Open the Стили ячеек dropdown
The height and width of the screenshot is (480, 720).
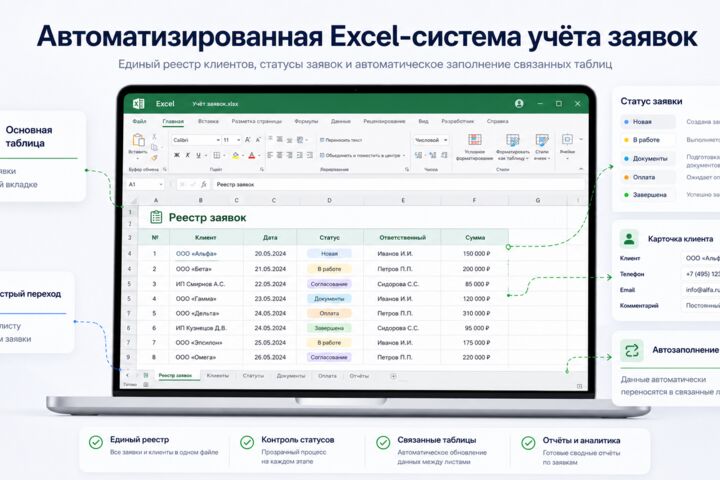[542, 147]
